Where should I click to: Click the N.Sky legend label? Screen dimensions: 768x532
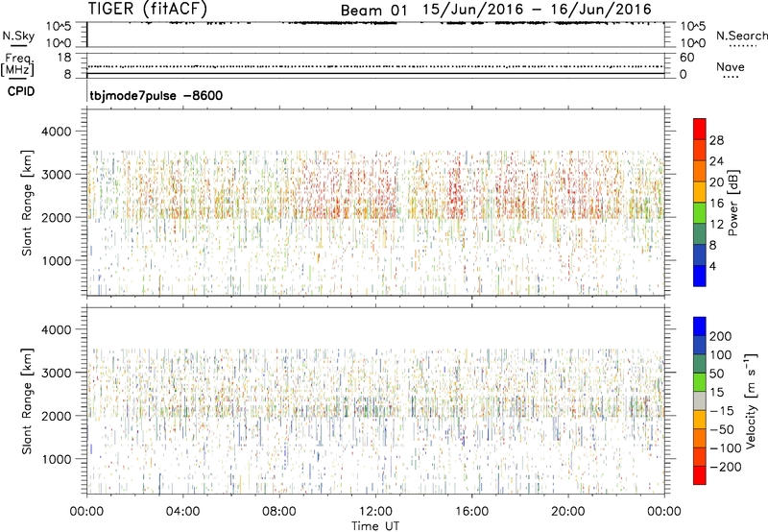coord(18,36)
